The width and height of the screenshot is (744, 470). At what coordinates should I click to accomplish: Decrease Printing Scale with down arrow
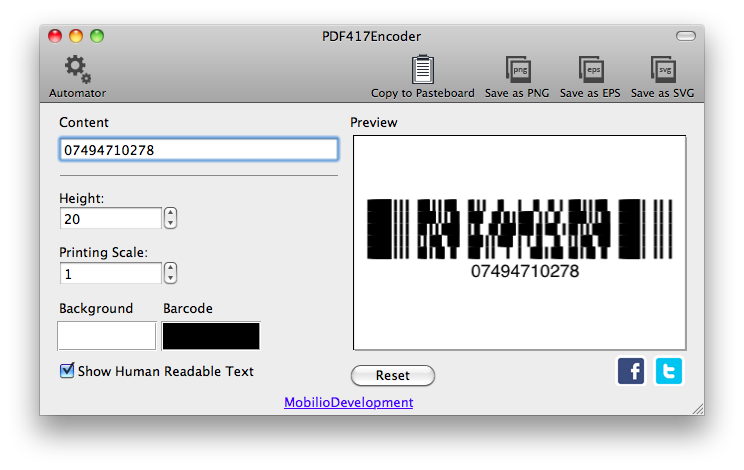click(170, 278)
